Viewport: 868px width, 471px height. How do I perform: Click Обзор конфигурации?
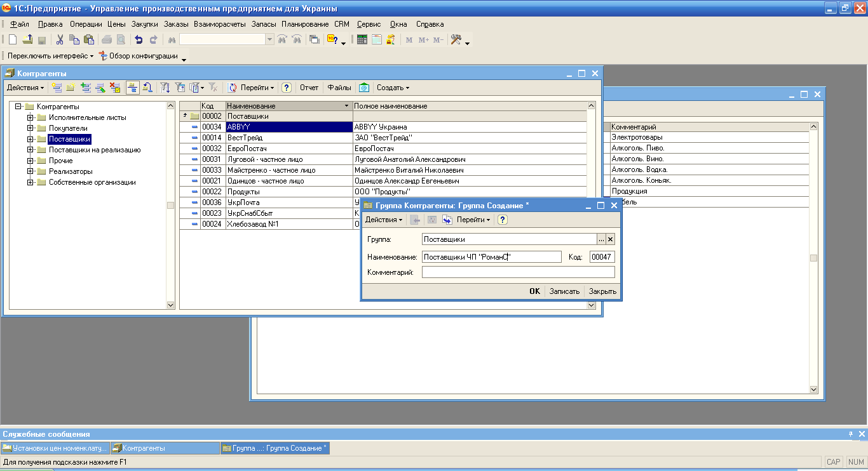pos(138,56)
